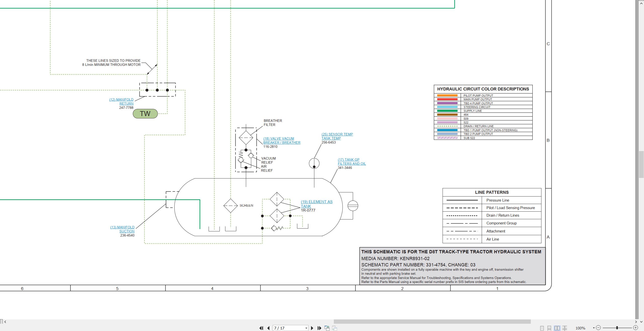The height and width of the screenshot is (331, 644).
Task: Click the zoom in plus button
Action: coord(636,328)
